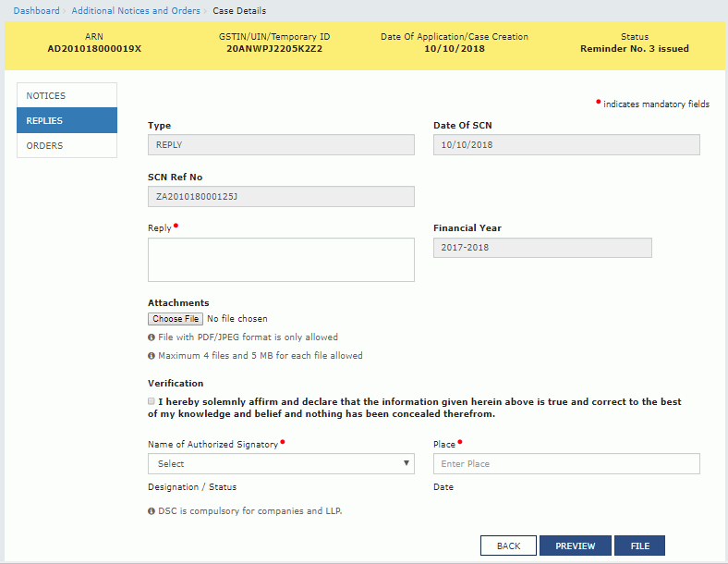Viewport: 728px width, 564px height.
Task: Select the REPLIES tab in sidebar
Action: point(67,120)
